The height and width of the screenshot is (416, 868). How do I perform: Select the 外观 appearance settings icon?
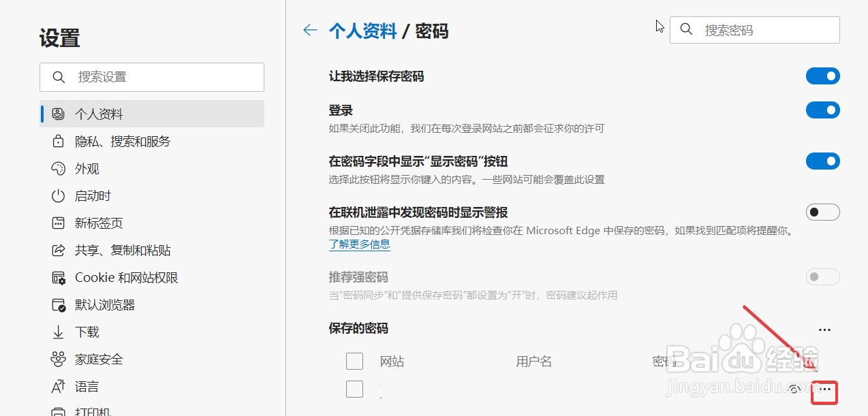pyautogui.click(x=58, y=168)
